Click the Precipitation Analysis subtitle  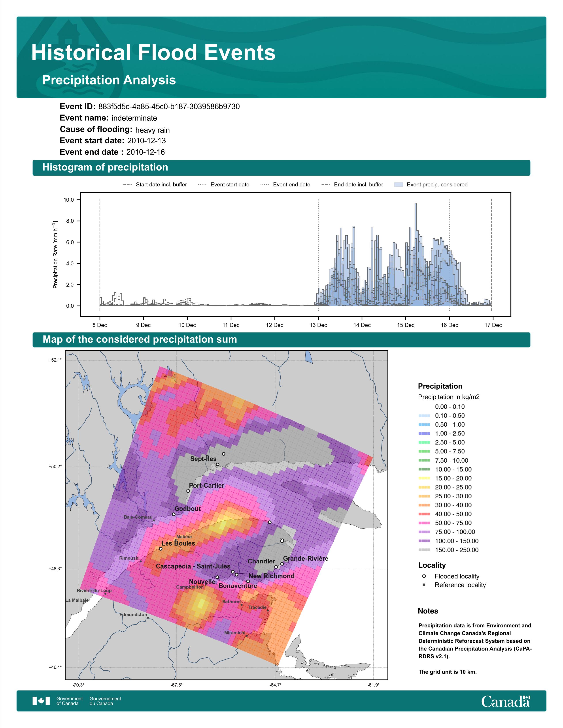pyautogui.click(x=109, y=80)
